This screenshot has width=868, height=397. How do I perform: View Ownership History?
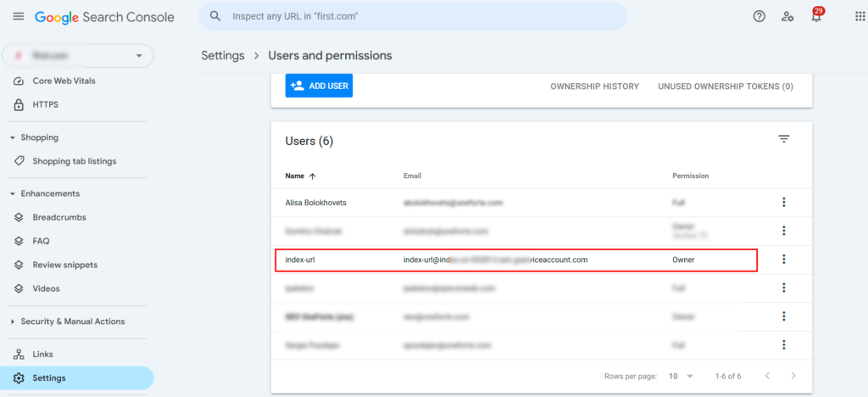point(594,87)
